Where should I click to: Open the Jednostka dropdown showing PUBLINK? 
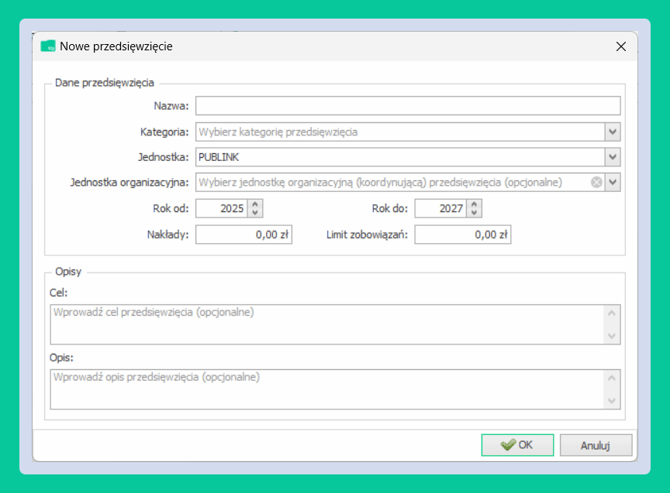(612, 157)
